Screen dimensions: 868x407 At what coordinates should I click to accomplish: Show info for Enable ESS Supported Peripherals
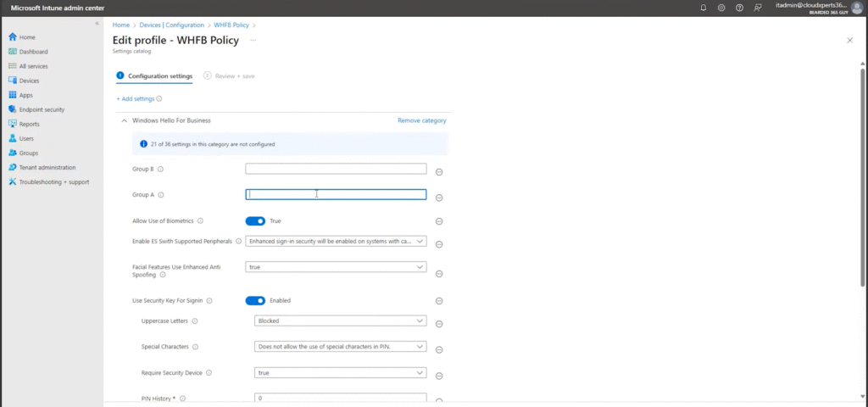tap(238, 242)
